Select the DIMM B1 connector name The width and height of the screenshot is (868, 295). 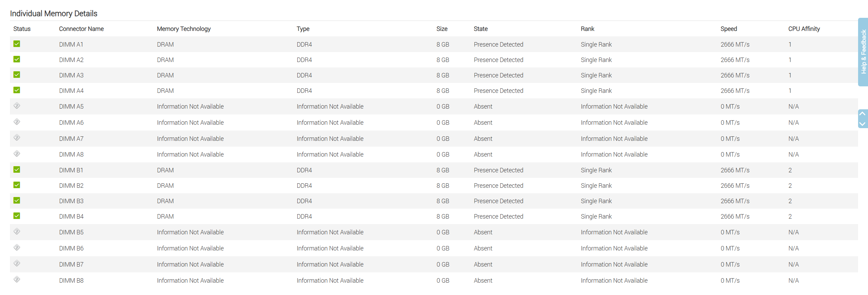point(71,170)
